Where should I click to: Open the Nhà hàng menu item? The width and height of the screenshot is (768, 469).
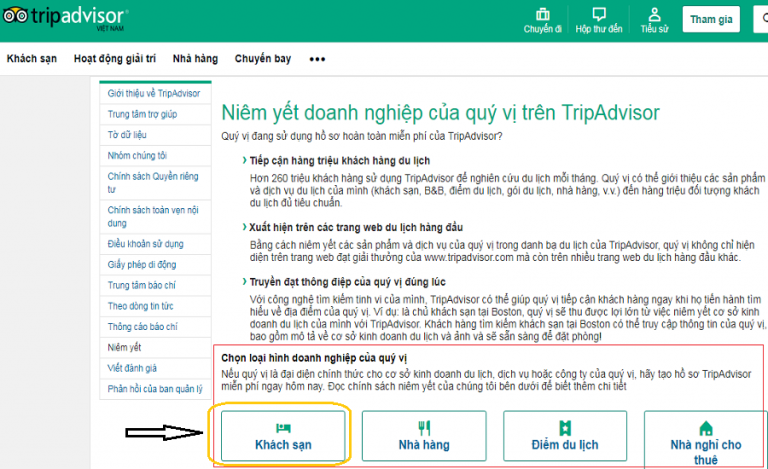coord(195,59)
